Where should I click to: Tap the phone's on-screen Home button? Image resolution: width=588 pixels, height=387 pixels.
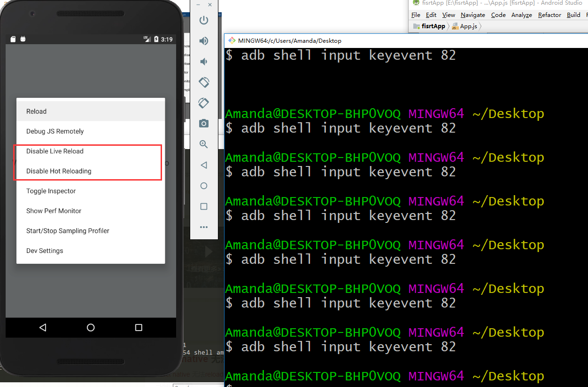pos(91,328)
